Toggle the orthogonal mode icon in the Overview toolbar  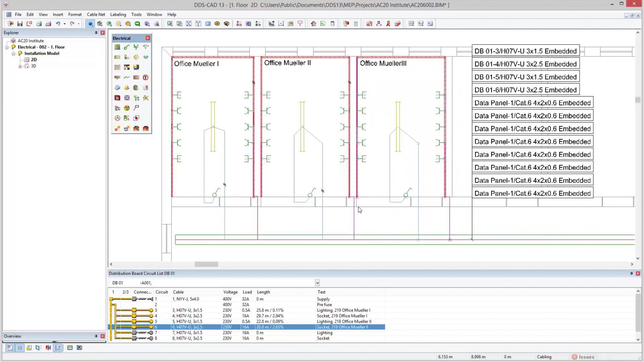point(58,348)
